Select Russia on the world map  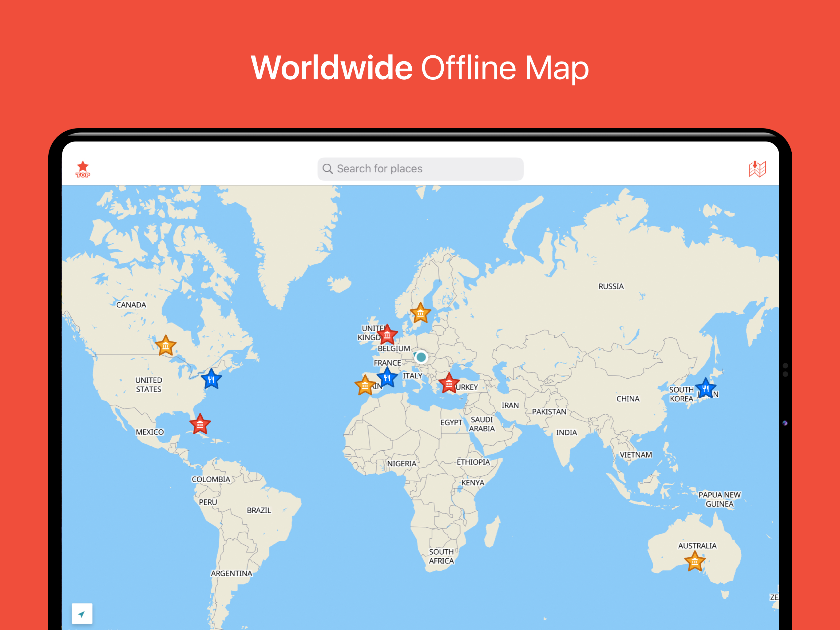[x=611, y=286]
